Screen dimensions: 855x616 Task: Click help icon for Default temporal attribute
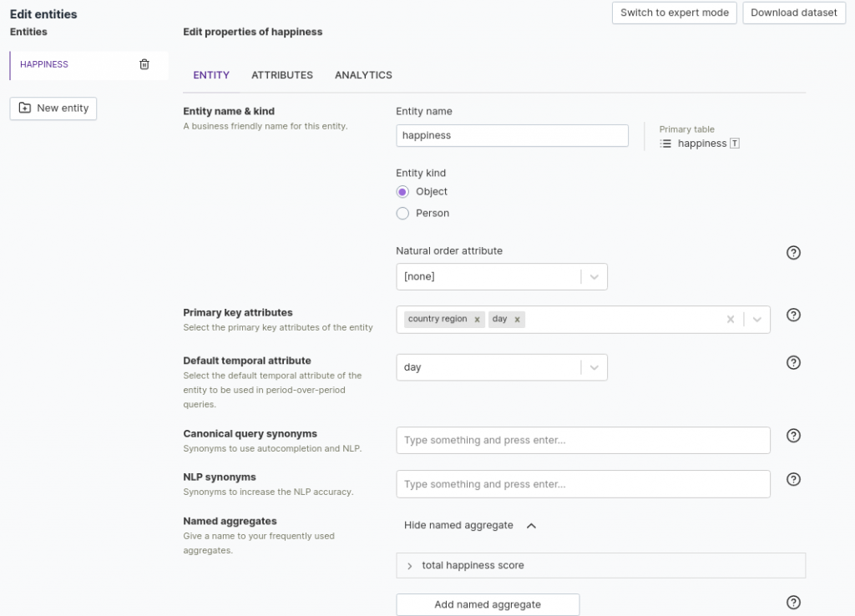click(793, 362)
